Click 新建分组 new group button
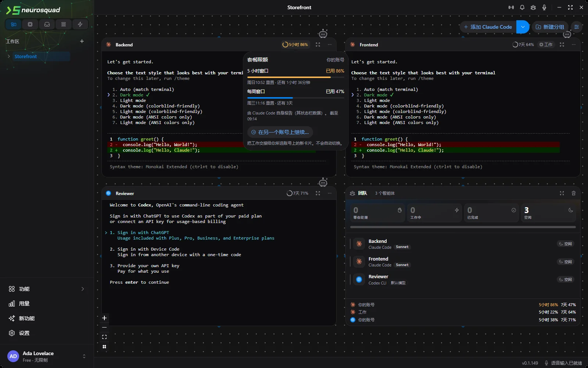Screen dimensions: 588x368 550,27
